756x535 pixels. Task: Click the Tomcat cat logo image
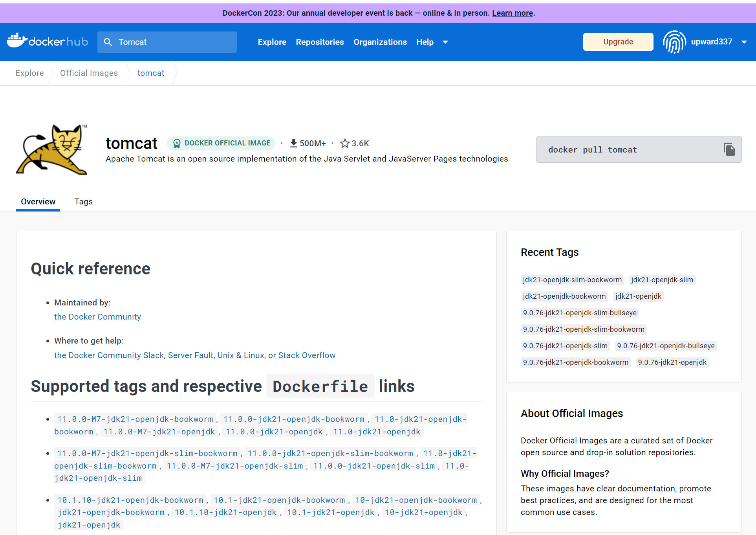tap(51, 150)
